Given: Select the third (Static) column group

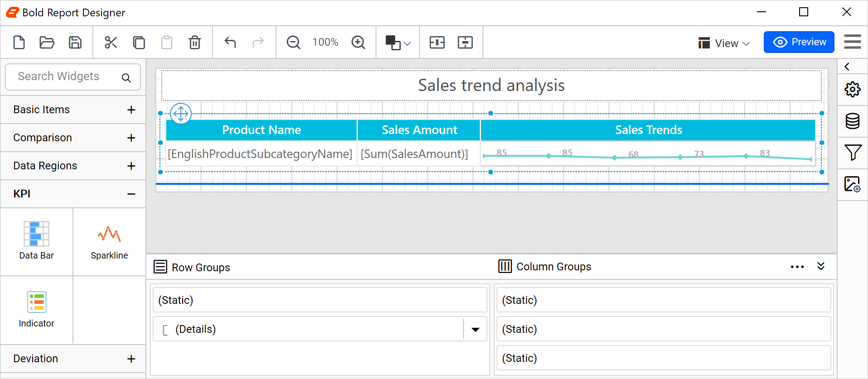Looking at the screenshot, I should click(x=664, y=358).
